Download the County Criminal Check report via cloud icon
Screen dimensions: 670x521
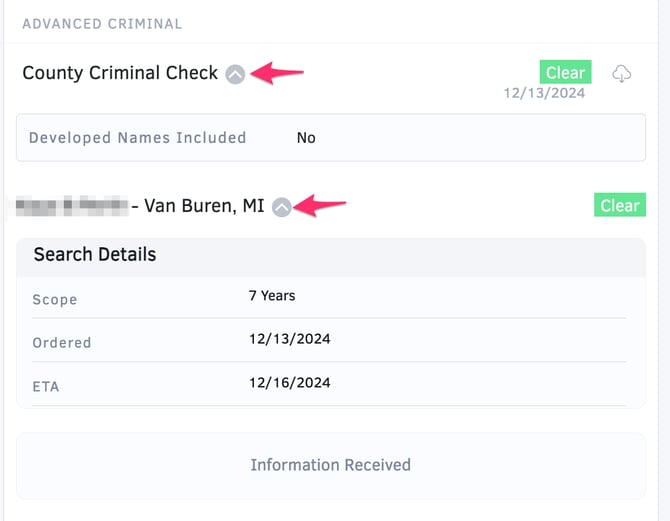coord(621,74)
